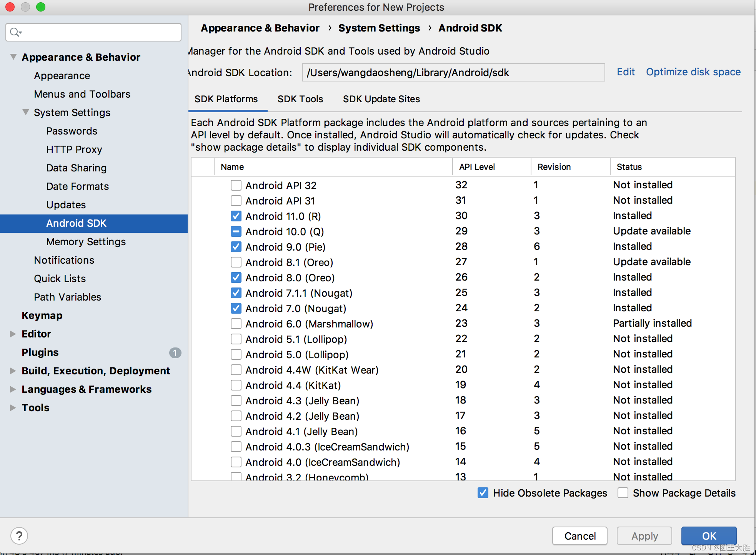Collapse the System Settings tree node
This screenshot has width=756, height=555.
[26, 112]
